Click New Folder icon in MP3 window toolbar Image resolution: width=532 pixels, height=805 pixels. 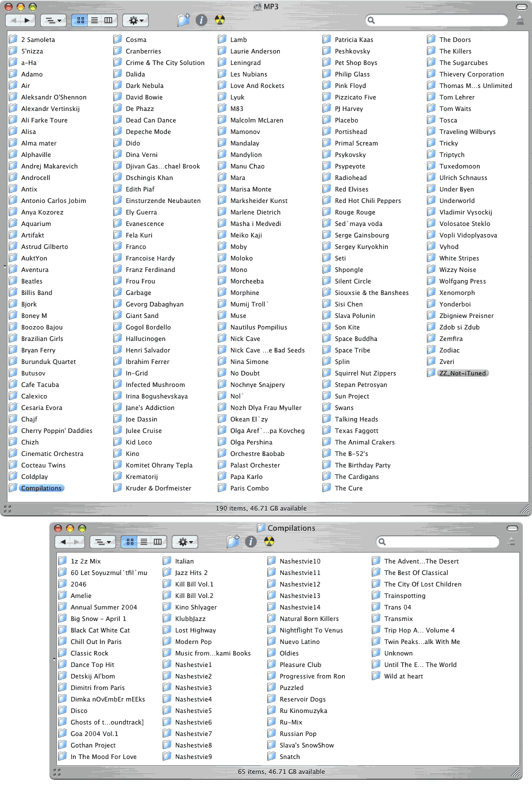point(183,20)
